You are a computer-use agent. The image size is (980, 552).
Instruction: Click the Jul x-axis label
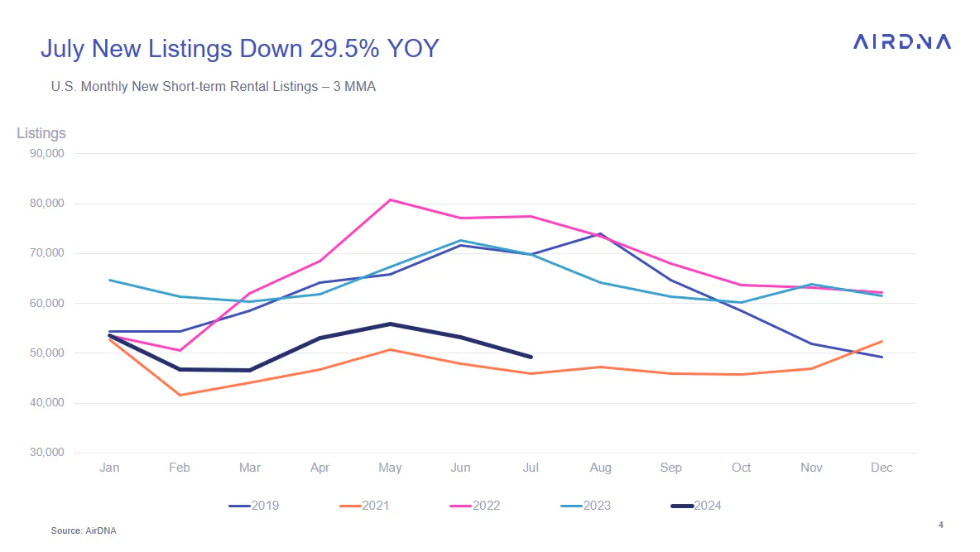click(x=531, y=468)
